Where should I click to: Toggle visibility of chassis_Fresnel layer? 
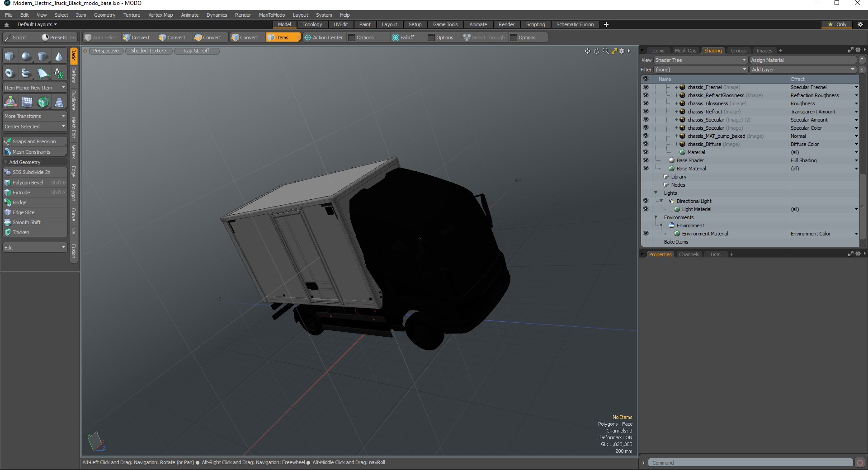[646, 87]
